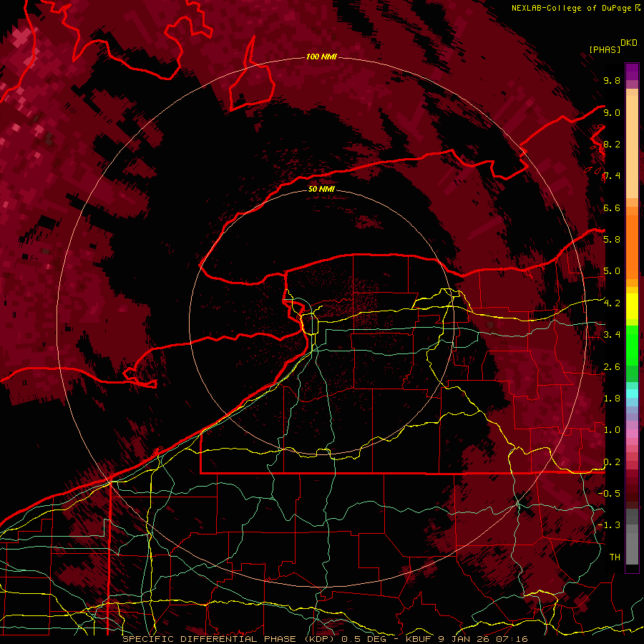Select the 100 NMI range ring label
This screenshot has width=644, height=644.
[321, 57]
